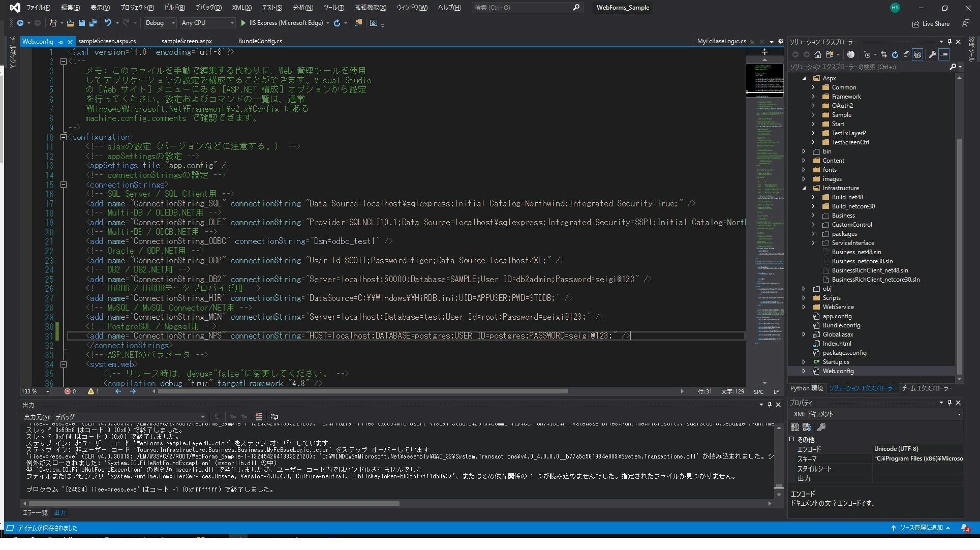Expand the Infrastructure Business folder node
This screenshot has width=980, height=550.
click(x=813, y=216)
